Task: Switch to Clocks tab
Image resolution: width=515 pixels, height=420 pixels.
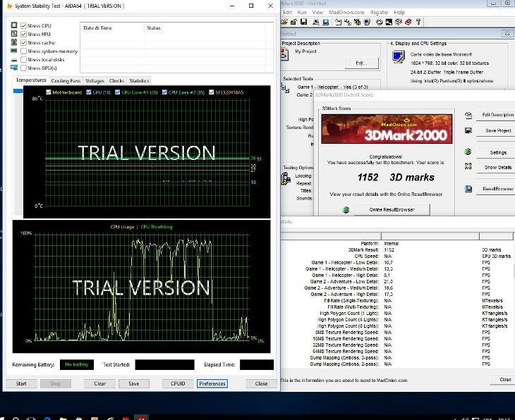Action: [116, 81]
